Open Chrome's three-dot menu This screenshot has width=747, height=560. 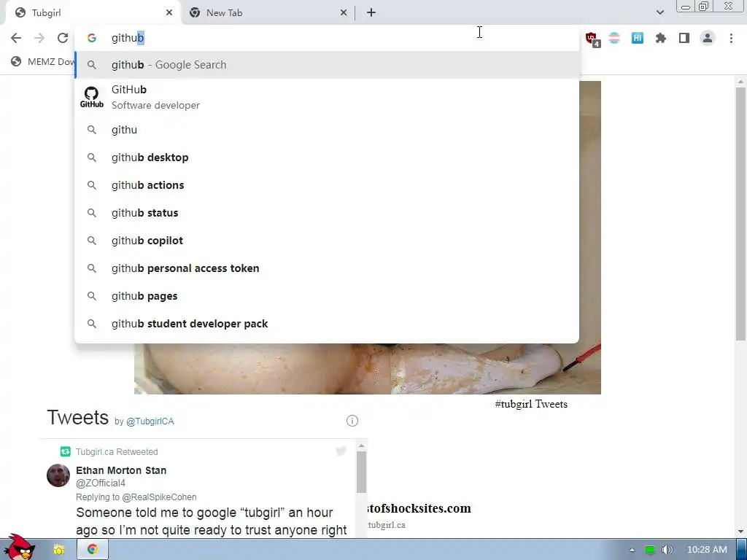coord(731,38)
